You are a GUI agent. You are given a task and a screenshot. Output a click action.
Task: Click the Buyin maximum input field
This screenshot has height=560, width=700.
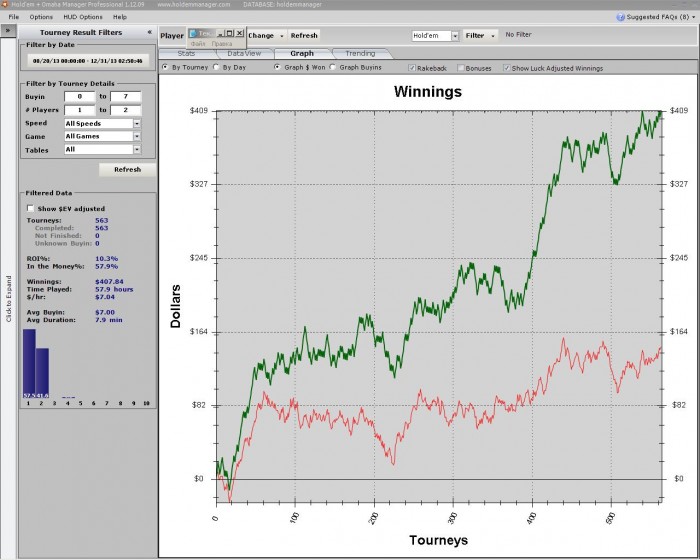tap(126, 96)
